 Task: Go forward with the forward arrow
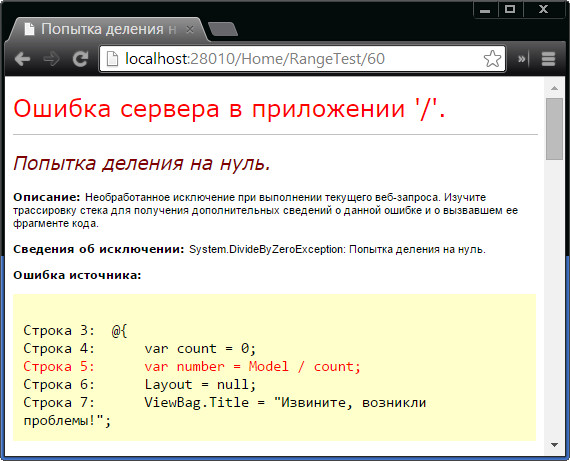pos(51,59)
